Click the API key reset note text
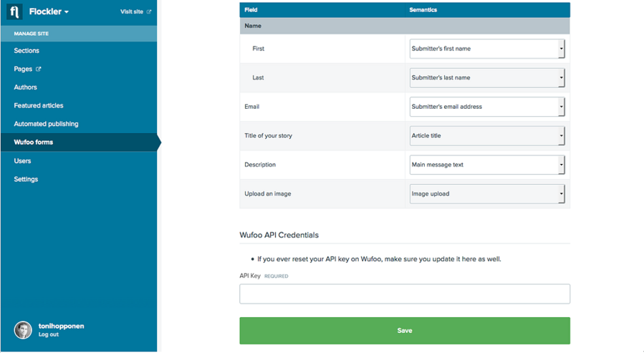 click(x=379, y=259)
